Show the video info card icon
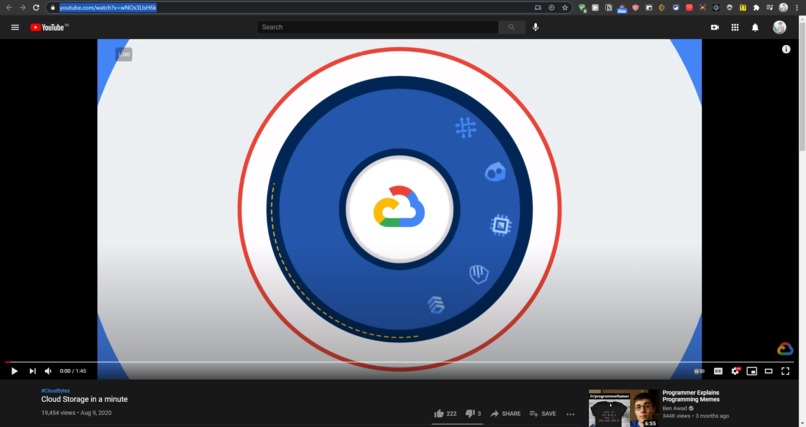806x427 pixels. click(x=786, y=49)
